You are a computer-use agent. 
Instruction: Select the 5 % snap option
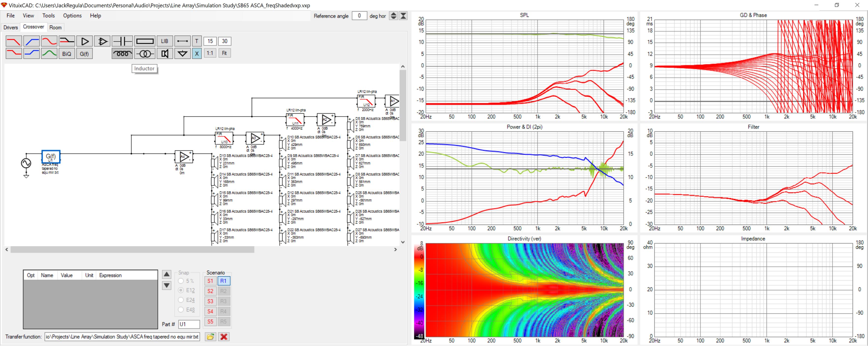[x=186, y=281]
